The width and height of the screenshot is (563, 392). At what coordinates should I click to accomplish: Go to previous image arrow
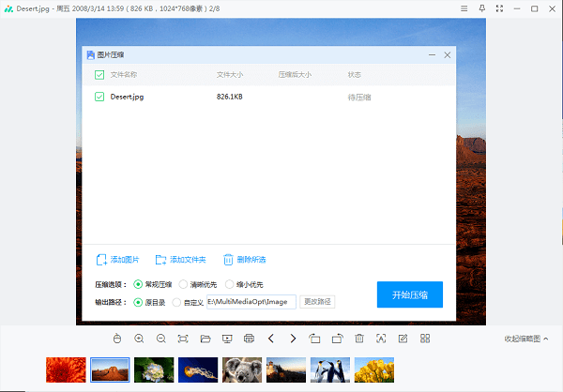pos(271,338)
